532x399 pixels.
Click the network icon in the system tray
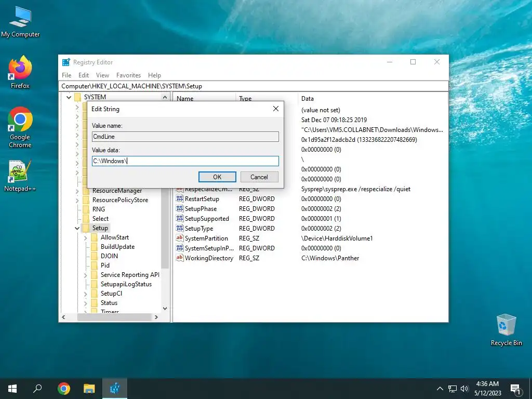[x=453, y=389]
